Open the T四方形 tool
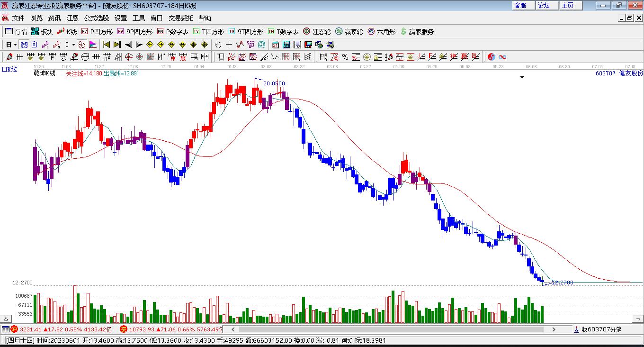644x347 pixels. [208, 32]
